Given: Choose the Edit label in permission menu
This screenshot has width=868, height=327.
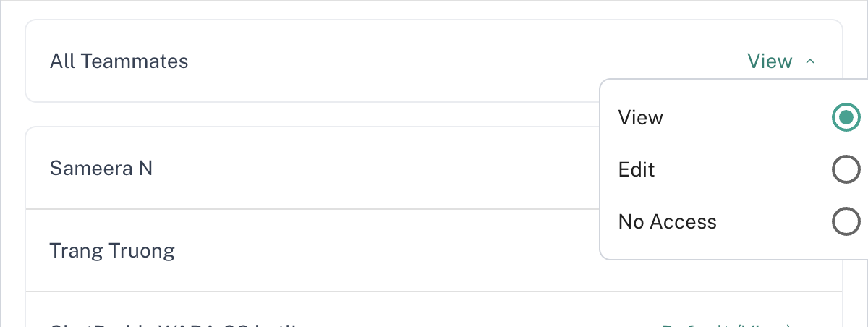Looking at the screenshot, I should [637, 169].
